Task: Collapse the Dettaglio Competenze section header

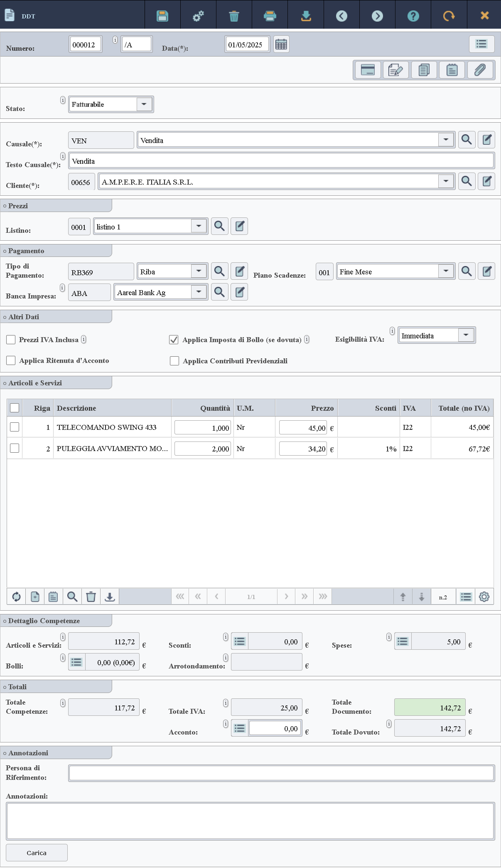Action: pyautogui.click(x=56, y=621)
